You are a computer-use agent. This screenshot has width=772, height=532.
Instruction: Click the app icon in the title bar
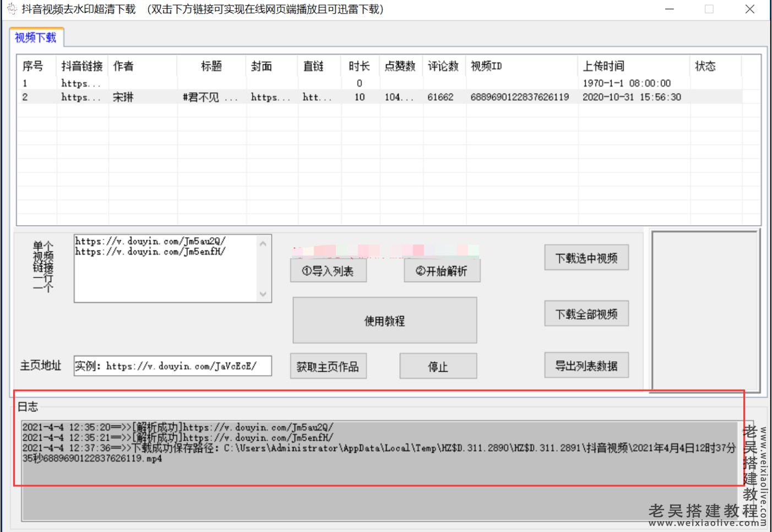pyautogui.click(x=12, y=9)
